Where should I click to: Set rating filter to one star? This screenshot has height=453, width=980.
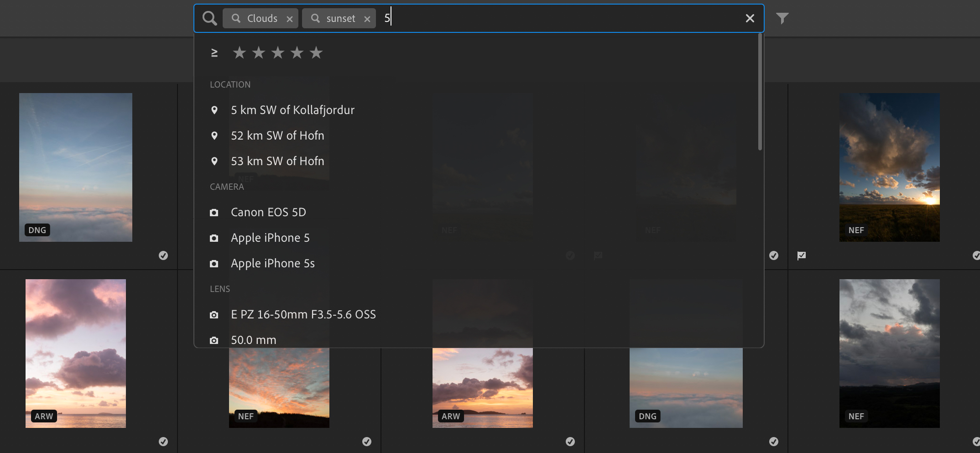[239, 53]
